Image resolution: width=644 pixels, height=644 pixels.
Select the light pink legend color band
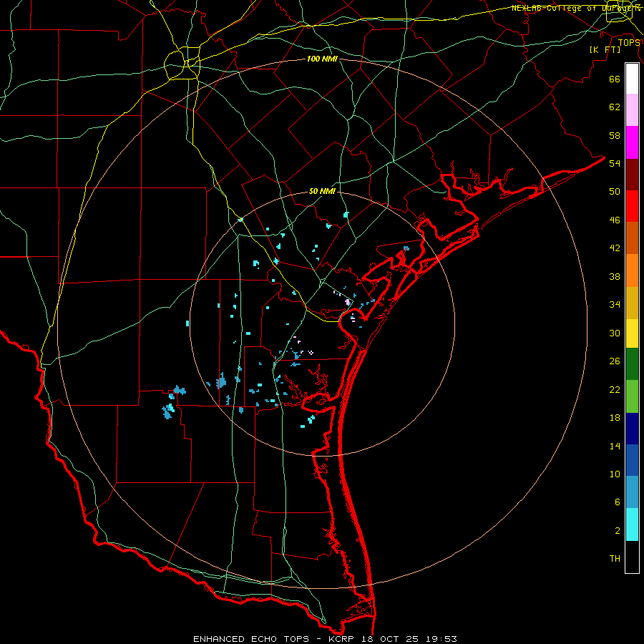click(x=632, y=110)
